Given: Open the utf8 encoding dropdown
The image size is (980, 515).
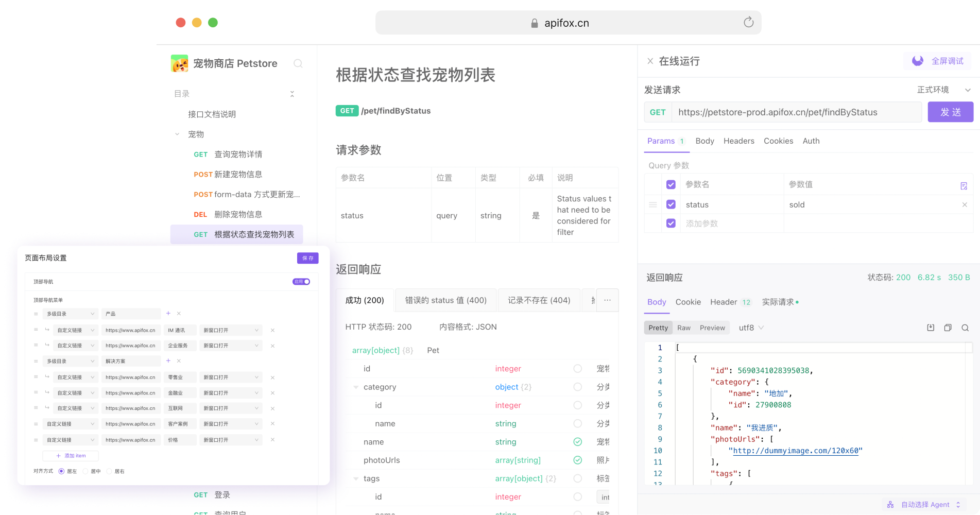Looking at the screenshot, I should pyautogui.click(x=750, y=328).
